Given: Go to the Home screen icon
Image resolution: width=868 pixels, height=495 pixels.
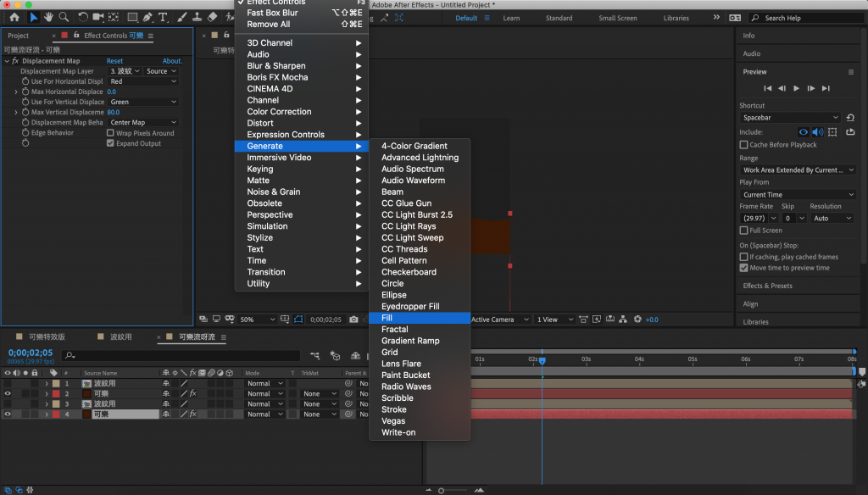Looking at the screenshot, I should pos(14,17).
